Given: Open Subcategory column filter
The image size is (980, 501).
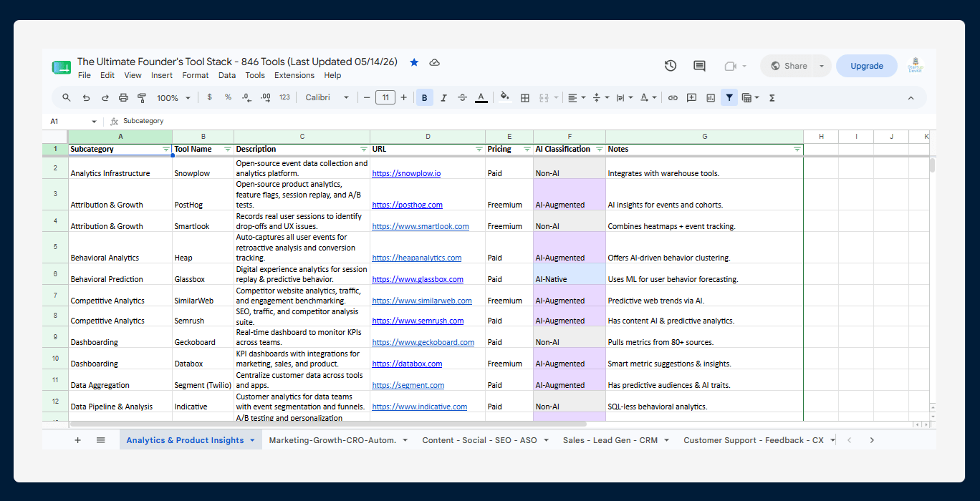Looking at the screenshot, I should [166, 150].
